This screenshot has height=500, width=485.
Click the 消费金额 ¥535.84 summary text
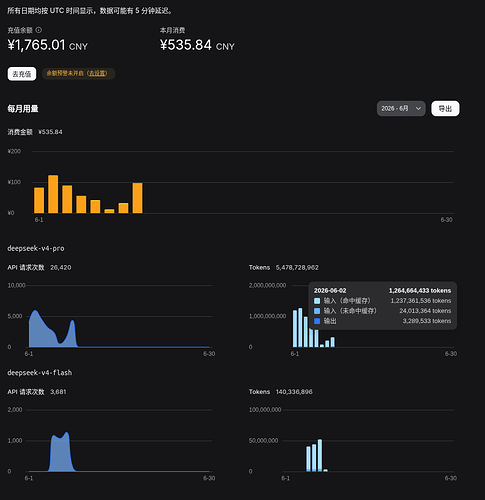(35, 132)
